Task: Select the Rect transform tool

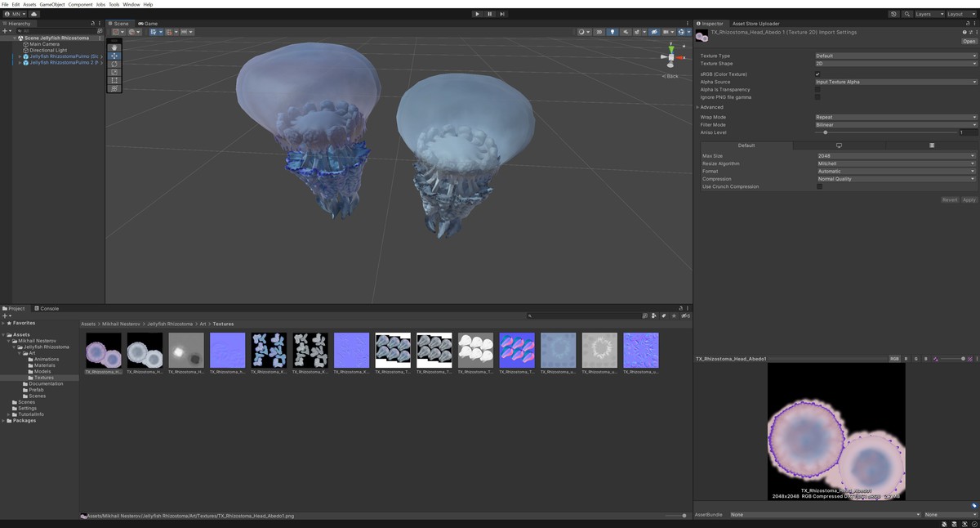Action: 114,80
